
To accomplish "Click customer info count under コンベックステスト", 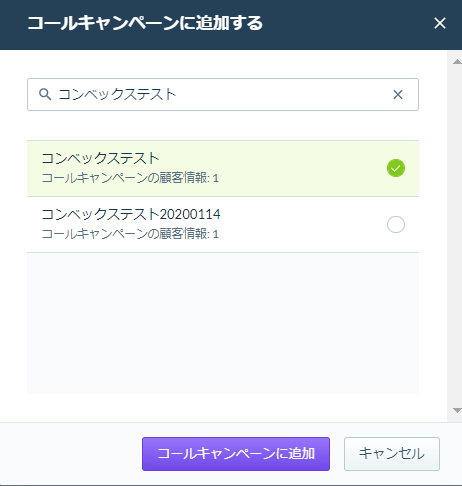I will [130, 178].
